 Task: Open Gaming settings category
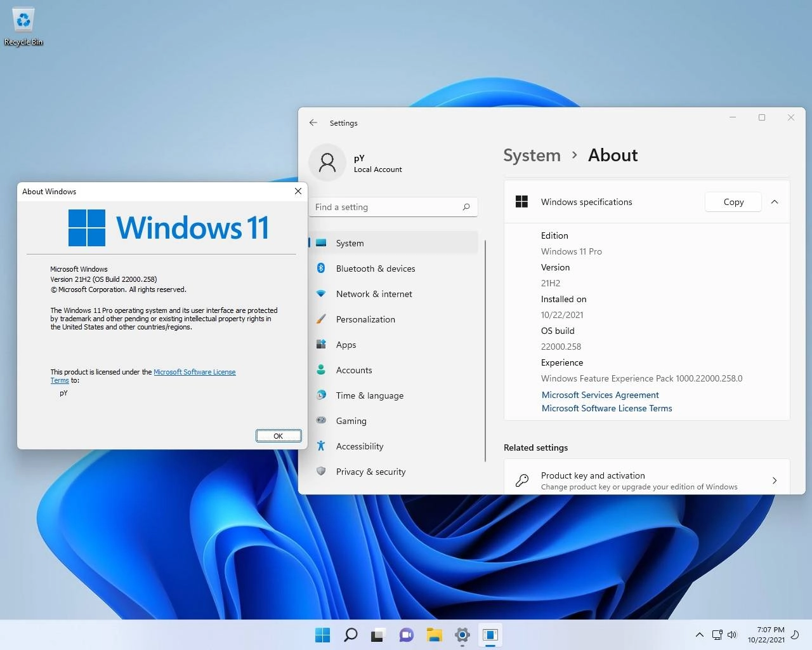(x=393, y=421)
